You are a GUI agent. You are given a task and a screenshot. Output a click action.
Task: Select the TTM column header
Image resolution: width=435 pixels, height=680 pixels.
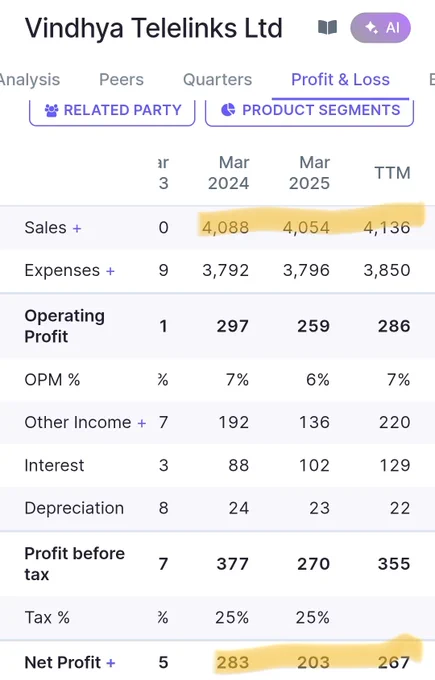[392, 173]
